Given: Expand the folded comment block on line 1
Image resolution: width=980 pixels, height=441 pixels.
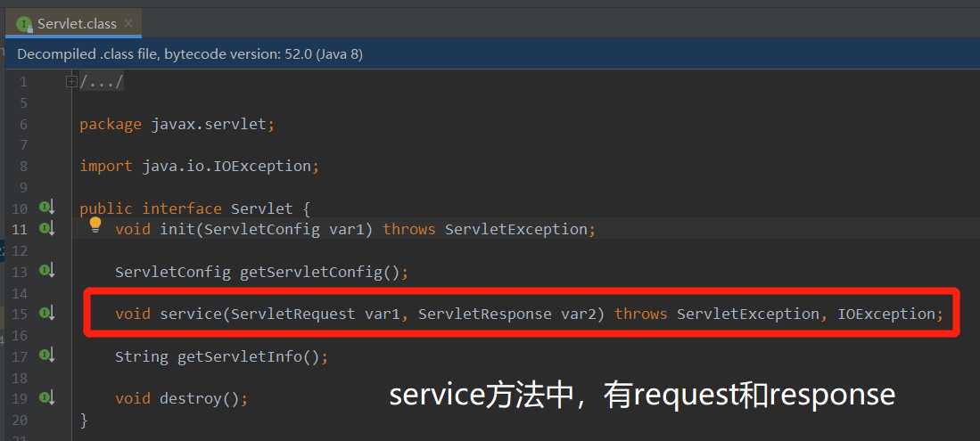Looking at the screenshot, I should (71, 81).
